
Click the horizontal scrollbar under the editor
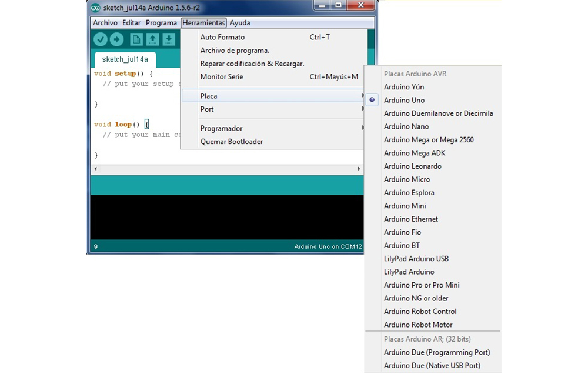pos(226,169)
